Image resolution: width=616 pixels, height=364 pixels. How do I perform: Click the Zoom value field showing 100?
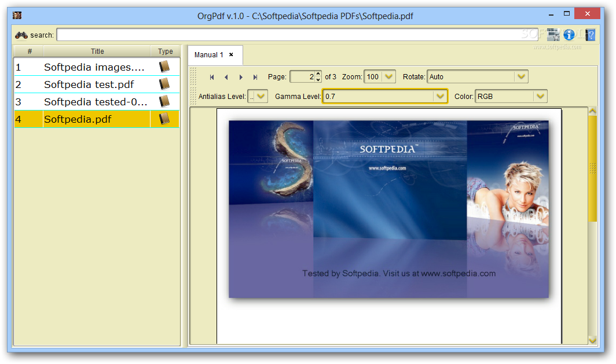point(373,76)
